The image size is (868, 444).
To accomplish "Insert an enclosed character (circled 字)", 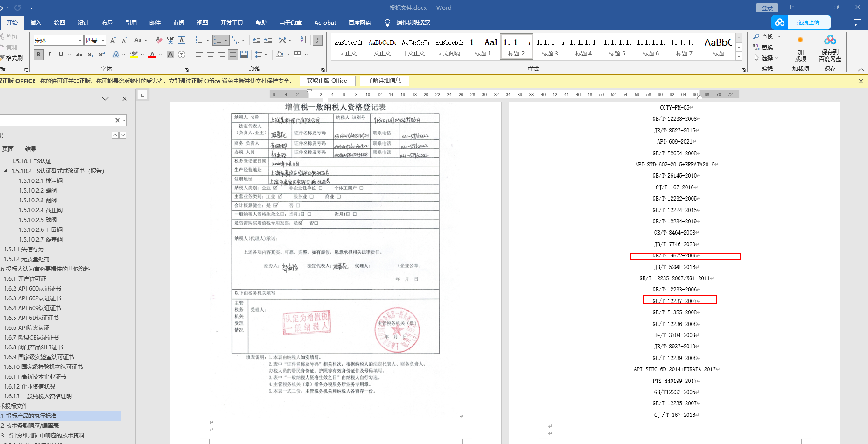I will pyautogui.click(x=182, y=55).
